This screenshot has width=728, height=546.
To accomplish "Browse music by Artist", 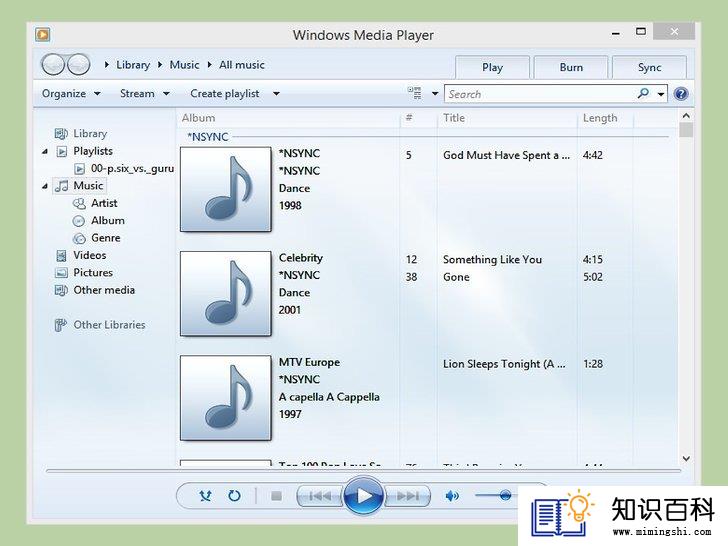I will click(x=104, y=203).
